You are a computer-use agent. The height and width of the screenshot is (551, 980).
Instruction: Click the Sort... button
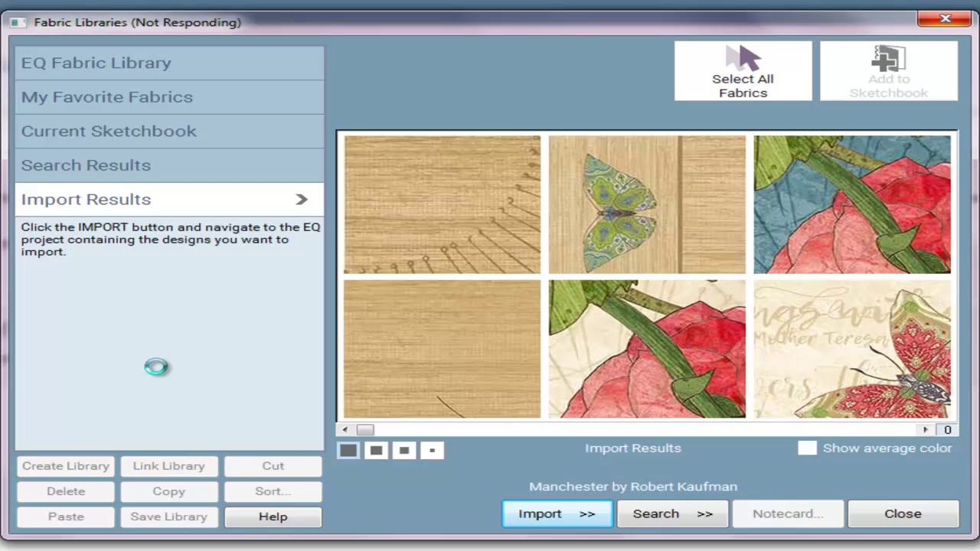273,491
